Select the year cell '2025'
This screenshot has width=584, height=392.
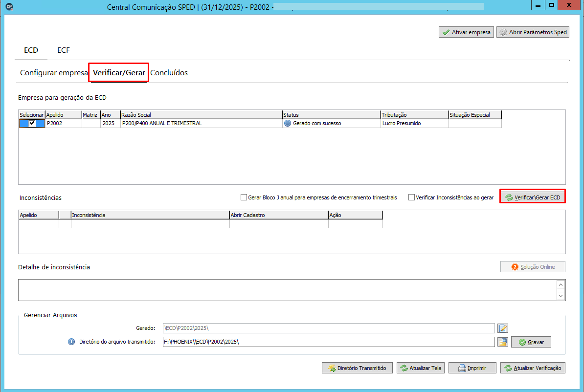pyautogui.click(x=110, y=123)
